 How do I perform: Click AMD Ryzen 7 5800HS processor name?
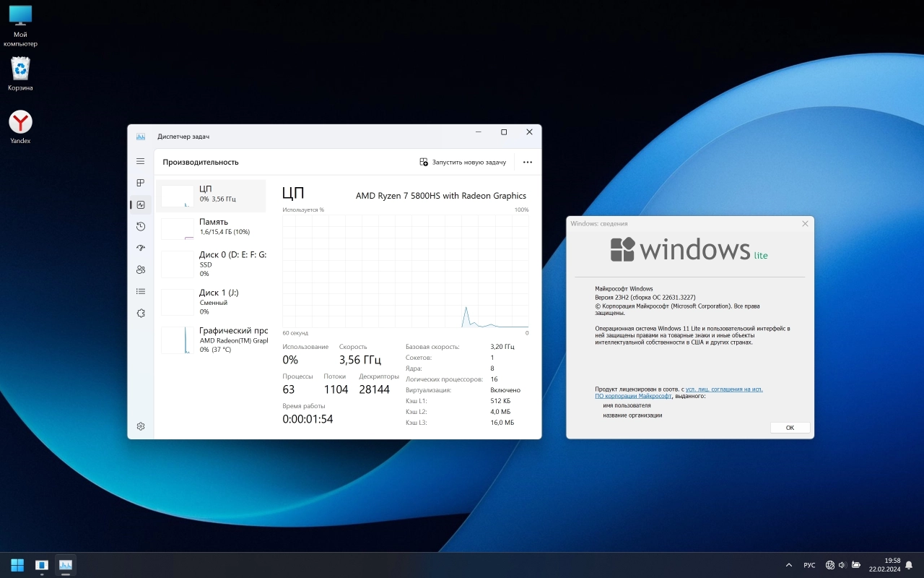click(441, 196)
